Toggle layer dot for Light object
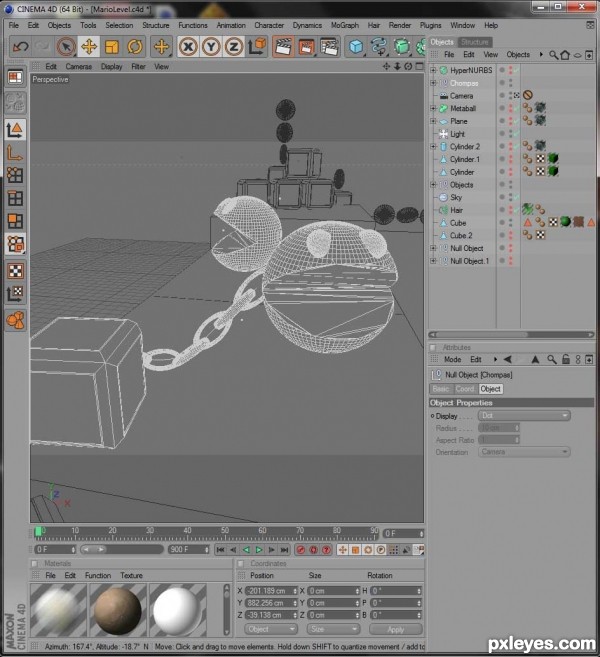 coord(502,134)
